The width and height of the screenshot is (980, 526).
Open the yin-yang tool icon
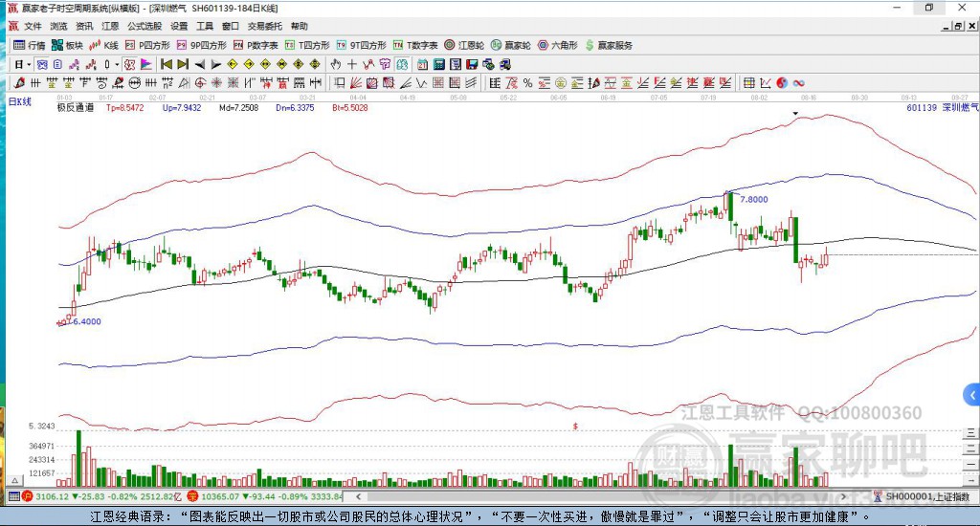pos(782,83)
